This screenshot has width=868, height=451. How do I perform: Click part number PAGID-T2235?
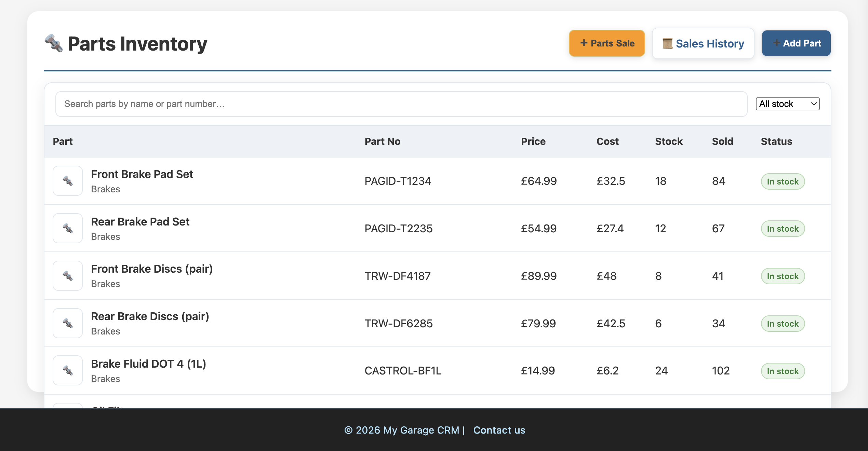399,229
